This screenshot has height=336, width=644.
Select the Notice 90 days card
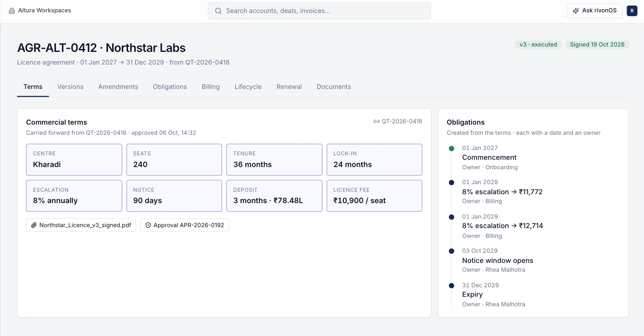coord(174,196)
